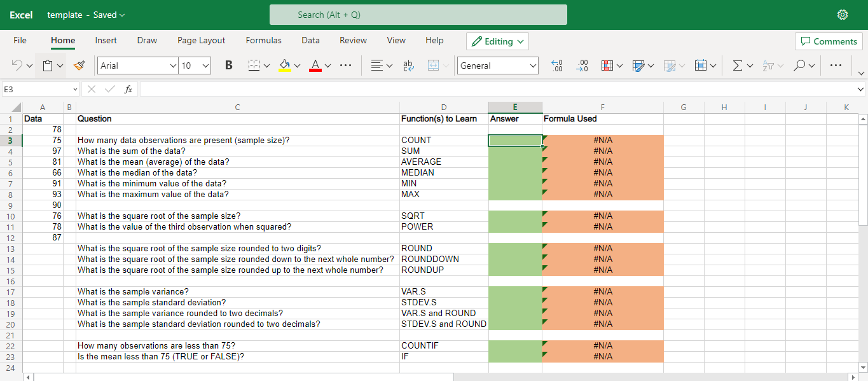Apply red font color
This screenshot has height=381, width=868.
coord(316,66)
